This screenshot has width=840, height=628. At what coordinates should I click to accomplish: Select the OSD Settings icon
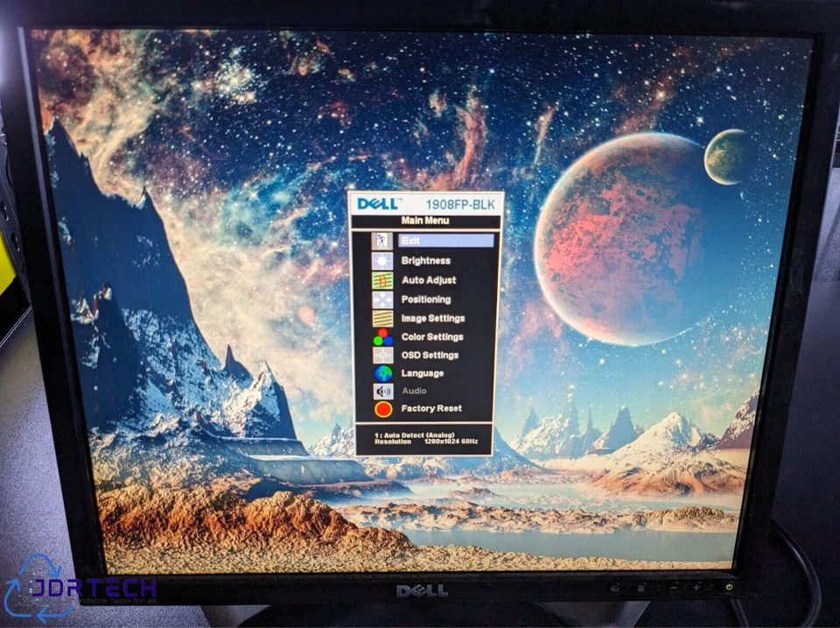point(381,354)
